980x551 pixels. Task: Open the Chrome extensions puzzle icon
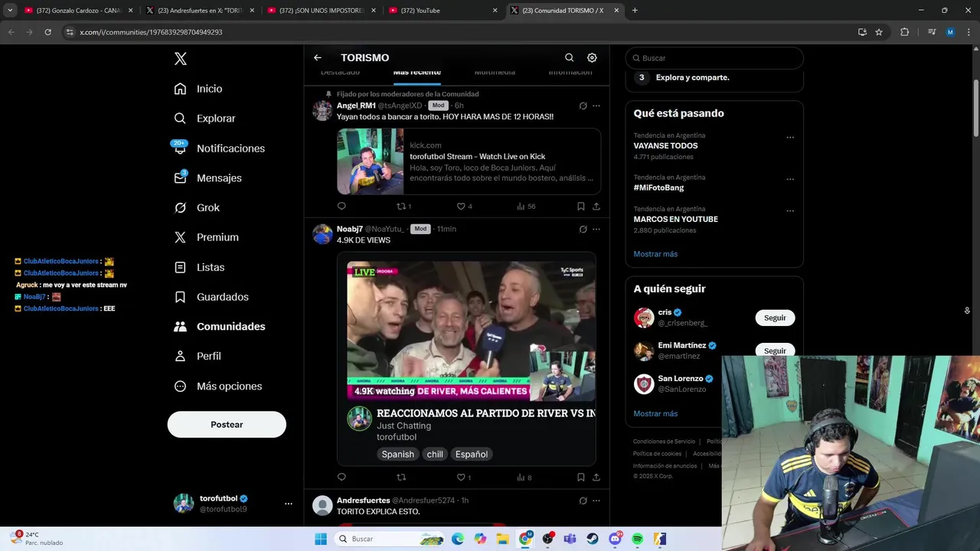904,32
